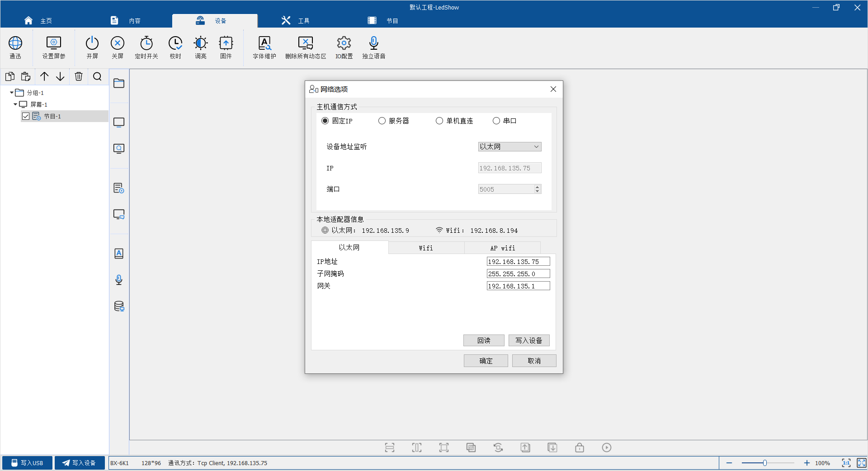Select 屏幕-1 in the tree

39,104
